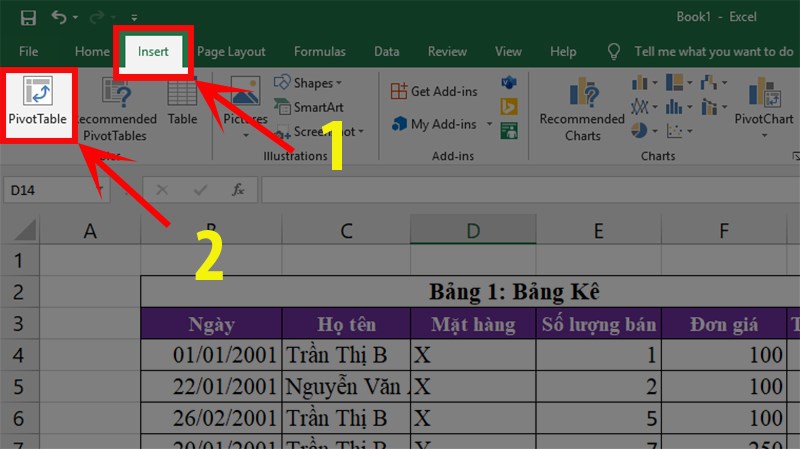Insert a Table from the ribbon
The image size is (800, 449).
[x=182, y=106]
